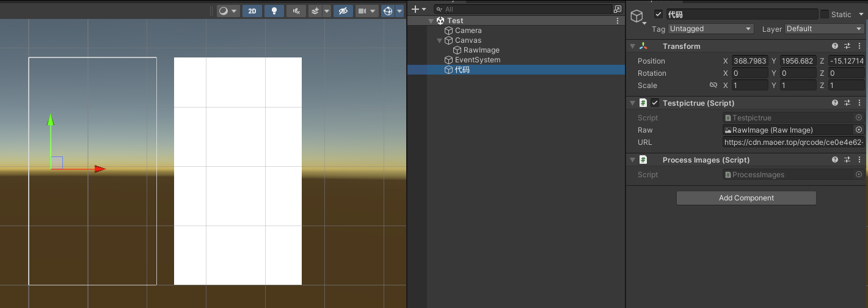This screenshot has height=308, width=868.
Task: Collapse Process Images script component
Action: (632, 160)
